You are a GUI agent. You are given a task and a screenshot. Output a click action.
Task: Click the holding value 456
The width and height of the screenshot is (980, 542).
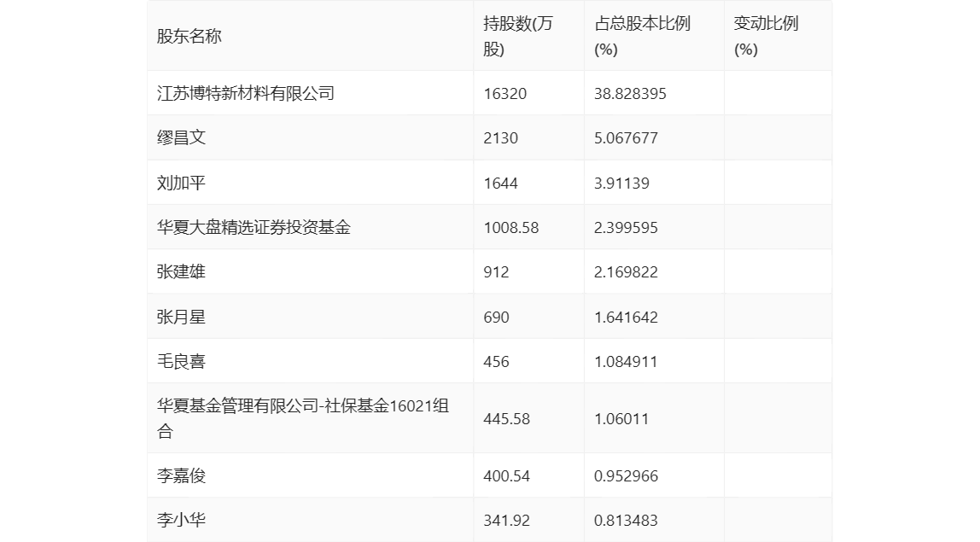point(496,361)
